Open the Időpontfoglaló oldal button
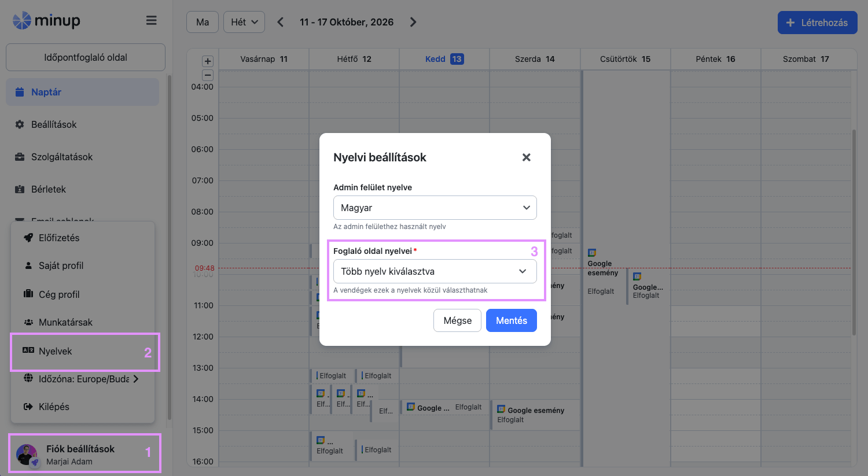This screenshot has width=868, height=476. tap(86, 57)
